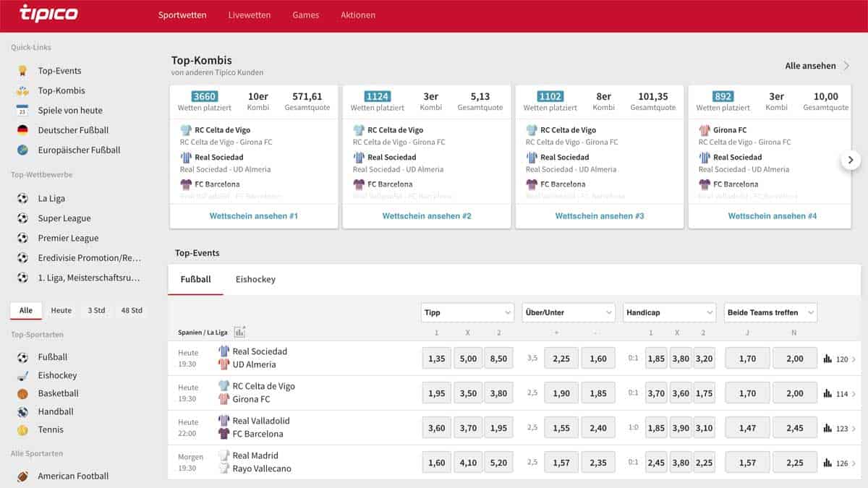
Task: Open the Über/Unter market dropdown
Action: pyautogui.click(x=569, y=312)
